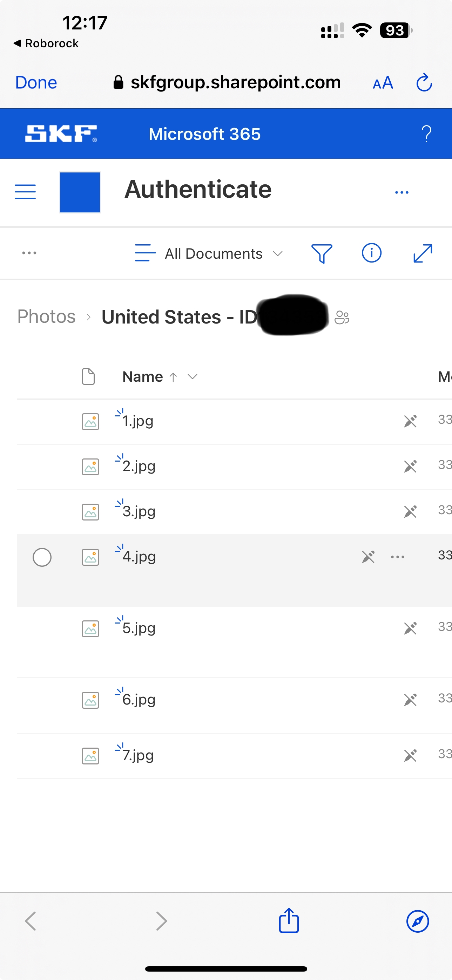This screenshot has width=452, height=980.
Task: Open the filter pane funnel icon
Action: 322,253
